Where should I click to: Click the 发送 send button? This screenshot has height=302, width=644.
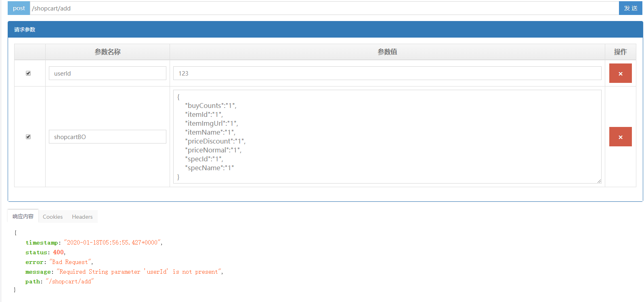click(x=630, y=8)
